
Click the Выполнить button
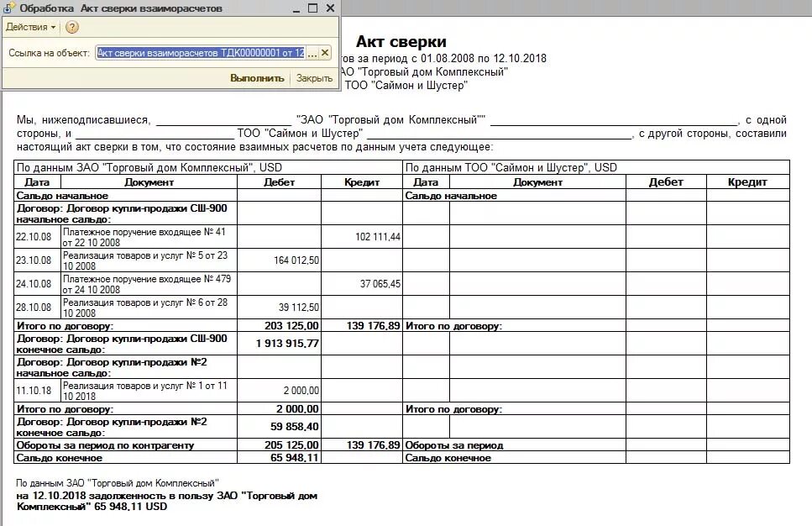[258, 78]
